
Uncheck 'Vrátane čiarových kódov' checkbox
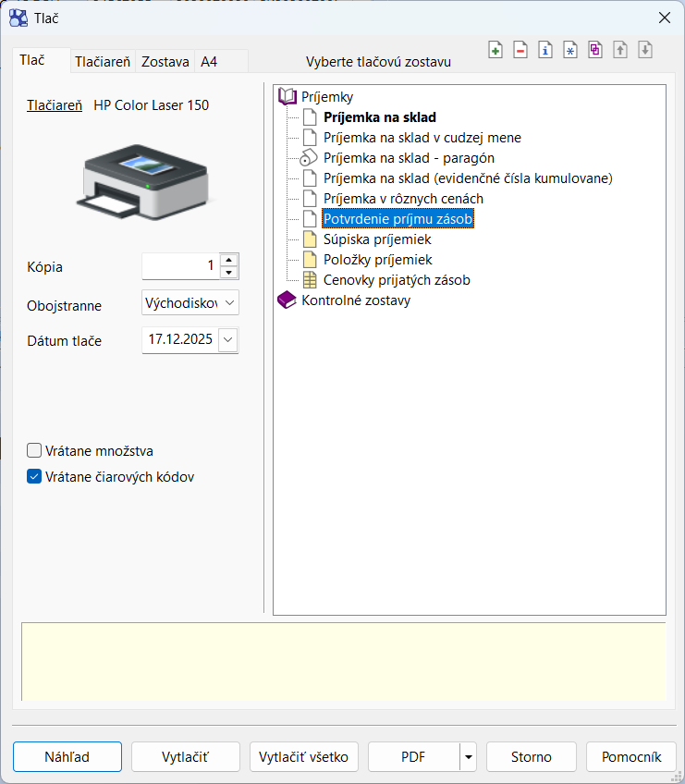click(x=35, y=477)
